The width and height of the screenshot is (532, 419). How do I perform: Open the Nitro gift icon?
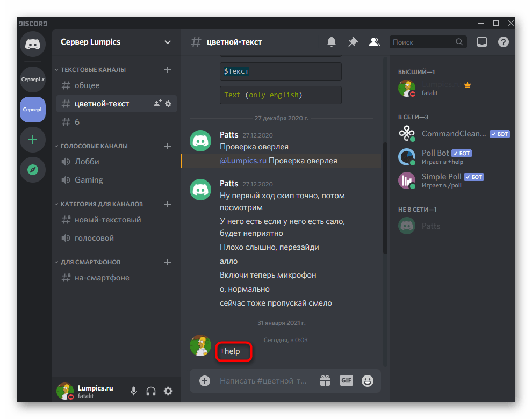coord(325,381)
